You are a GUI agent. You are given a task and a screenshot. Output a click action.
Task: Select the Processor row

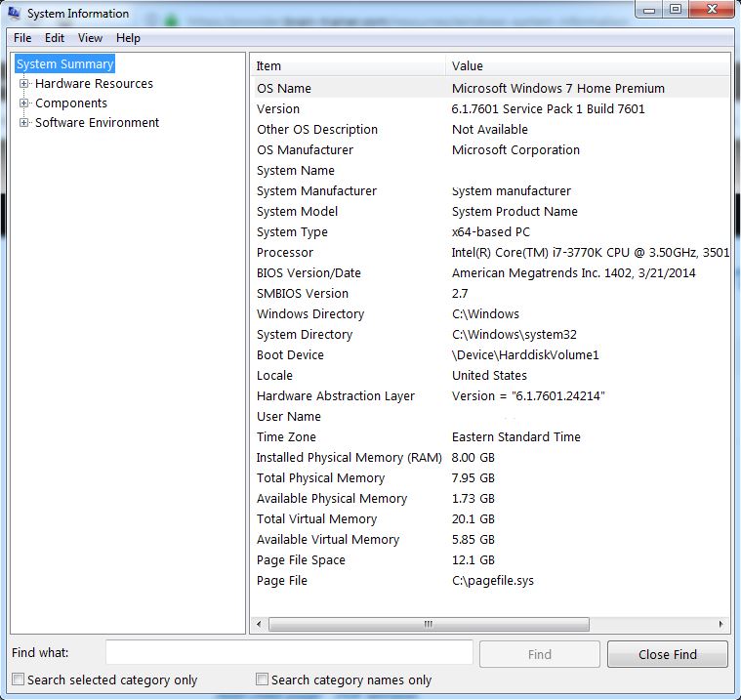491,253
